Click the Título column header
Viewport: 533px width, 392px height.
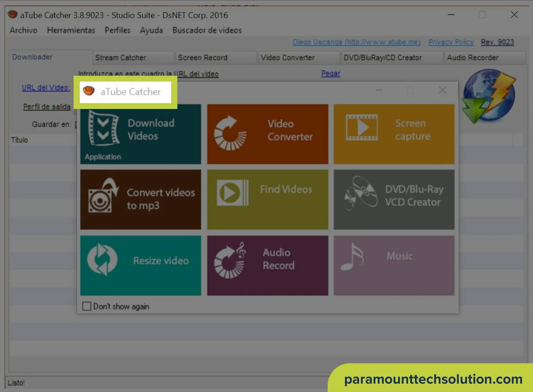pos(20,140)
